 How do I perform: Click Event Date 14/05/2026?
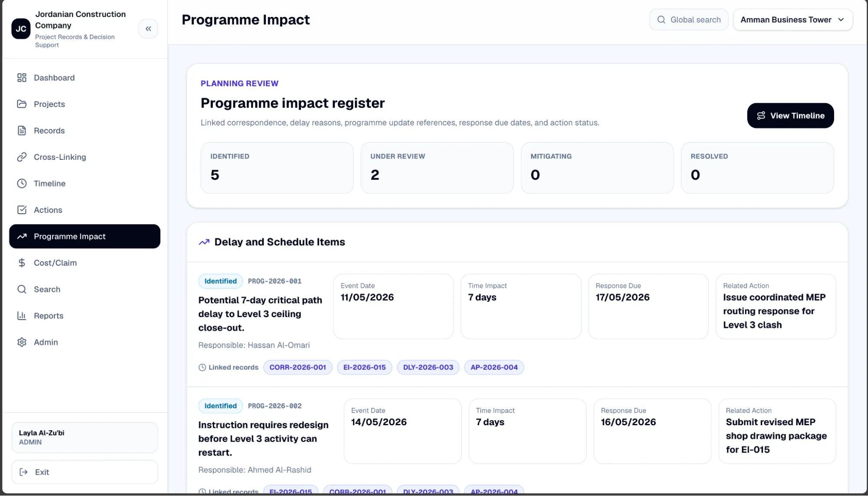[x=403, y=431]
